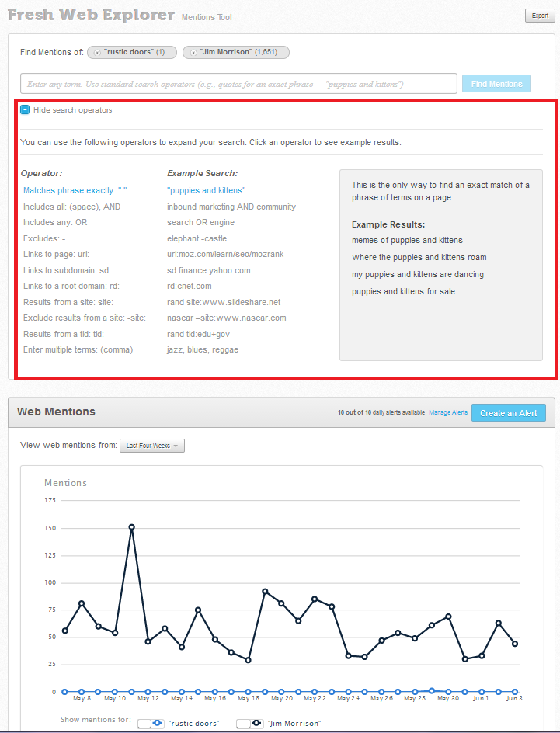The width and height of the screenshot is (560, 733).
Task: Click example sd:finance.yahoo.com
Action: pyautogui.click(x=208, y=270)
